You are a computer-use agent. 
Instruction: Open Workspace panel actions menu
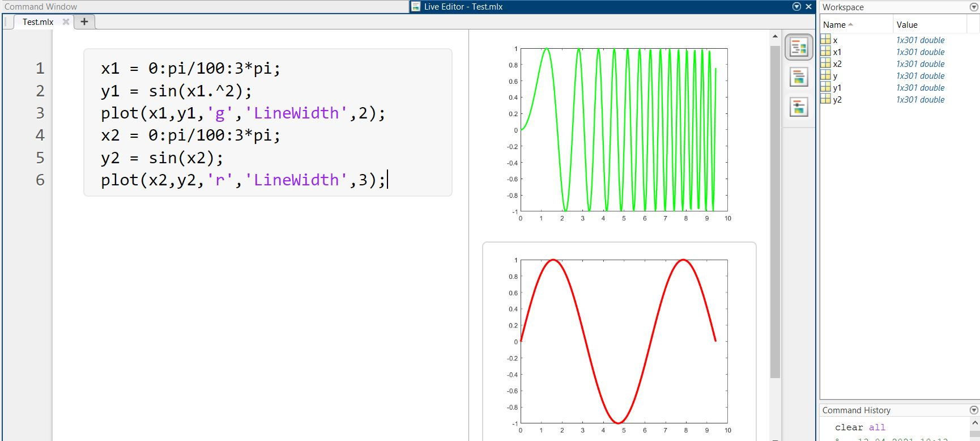[x=974, y=7]
